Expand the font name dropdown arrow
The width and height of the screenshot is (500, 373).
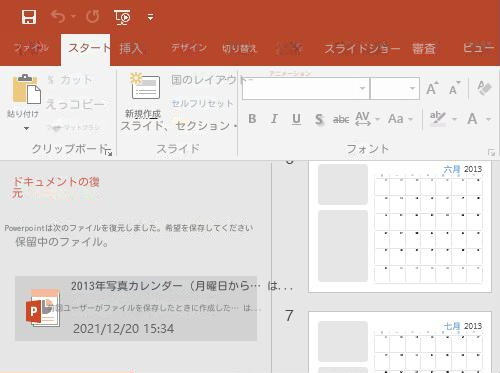(362, 89)
